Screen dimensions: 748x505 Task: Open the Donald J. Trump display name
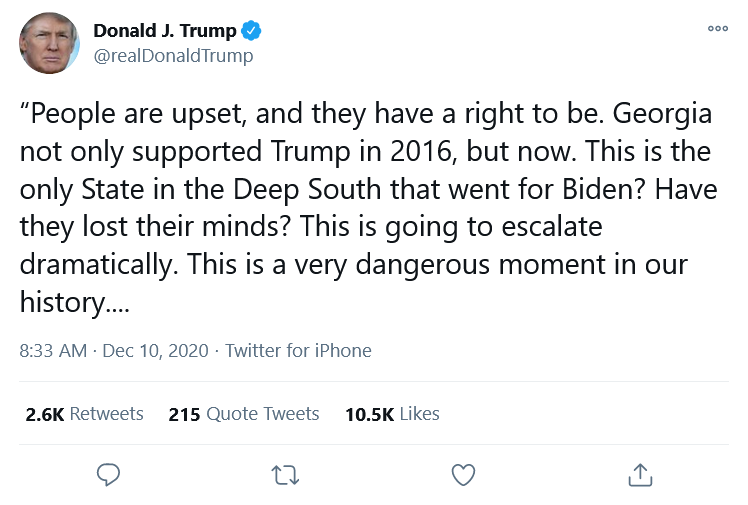pyautogui.click(x=165, y=31)
